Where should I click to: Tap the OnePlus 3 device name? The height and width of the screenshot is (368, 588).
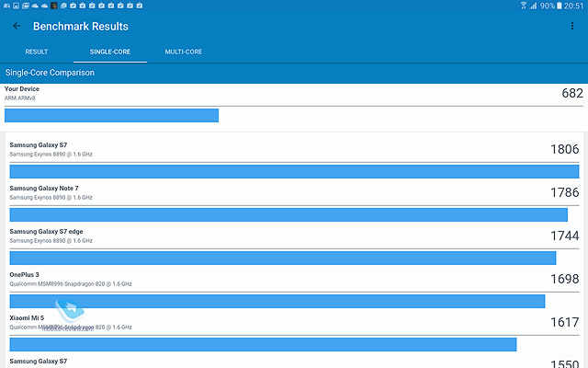25,274
